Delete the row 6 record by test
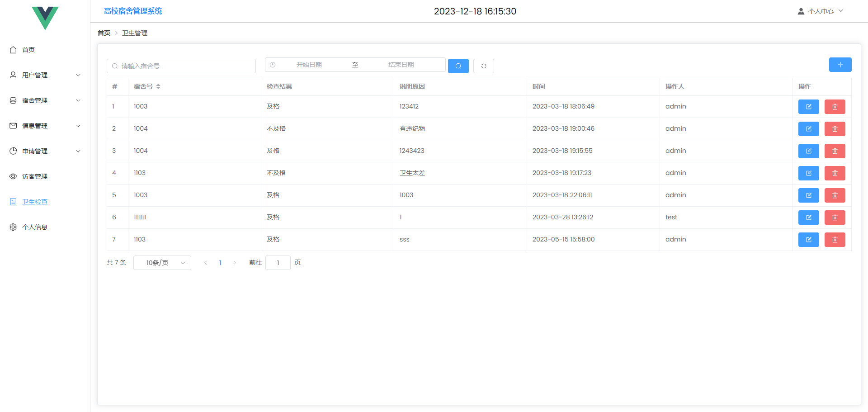The height and width of the screenshot is (412, 868). 835,218
